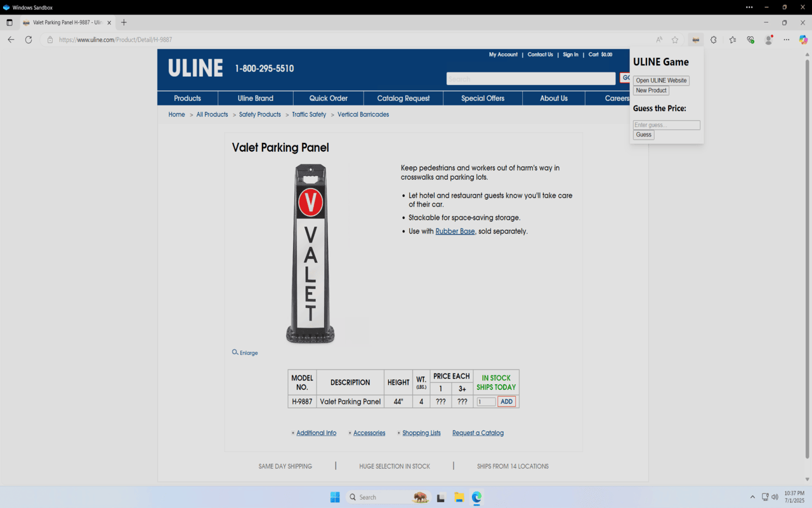Close the Valet Parking Panel tab
This screenshot has width=812, height=508.
pyautogui.click(x=109, y=22)
